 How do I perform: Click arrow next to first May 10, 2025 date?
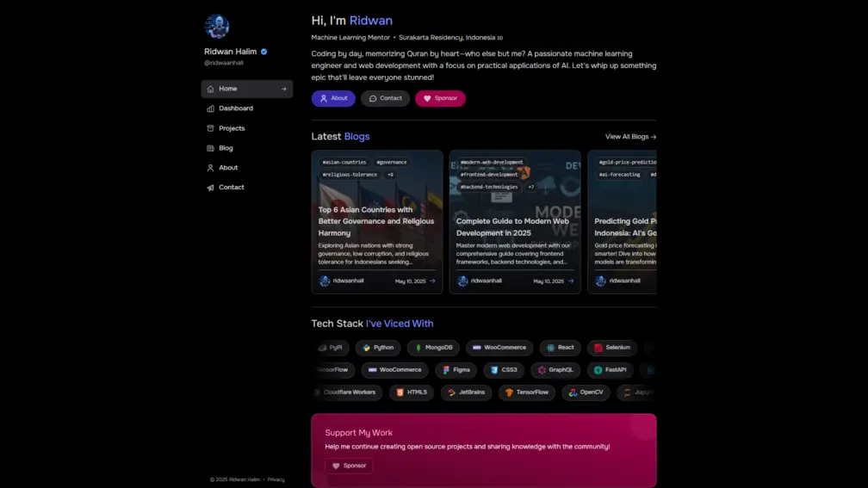pyautogui.click(x=432, y=281)
